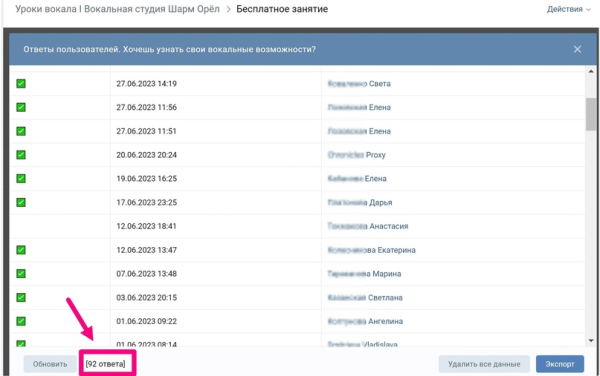The image size is (600, 376).
Task: Click the name ending in Дарья
Action: tap(360, 202)
